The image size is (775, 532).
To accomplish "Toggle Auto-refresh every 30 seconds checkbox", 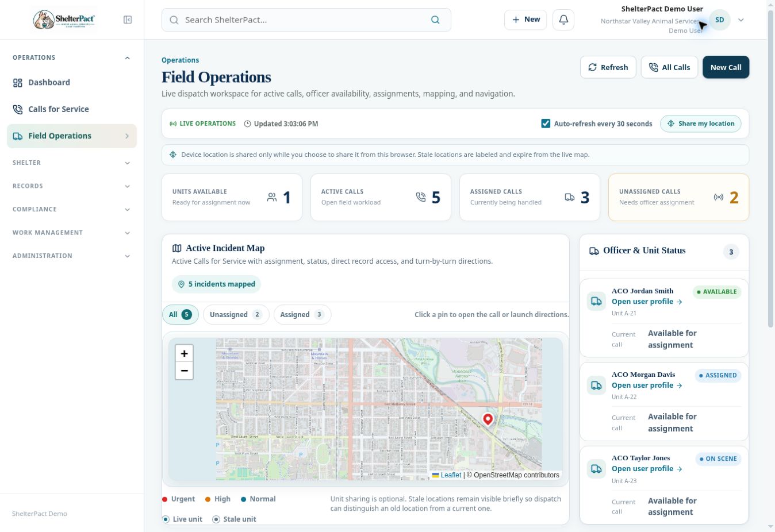I will click(546, 124).
